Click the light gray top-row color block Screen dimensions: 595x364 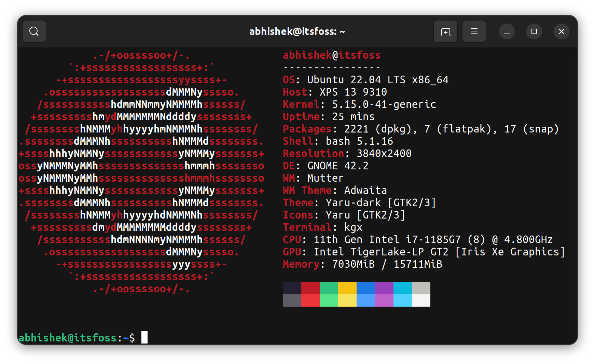pos(421,288)
